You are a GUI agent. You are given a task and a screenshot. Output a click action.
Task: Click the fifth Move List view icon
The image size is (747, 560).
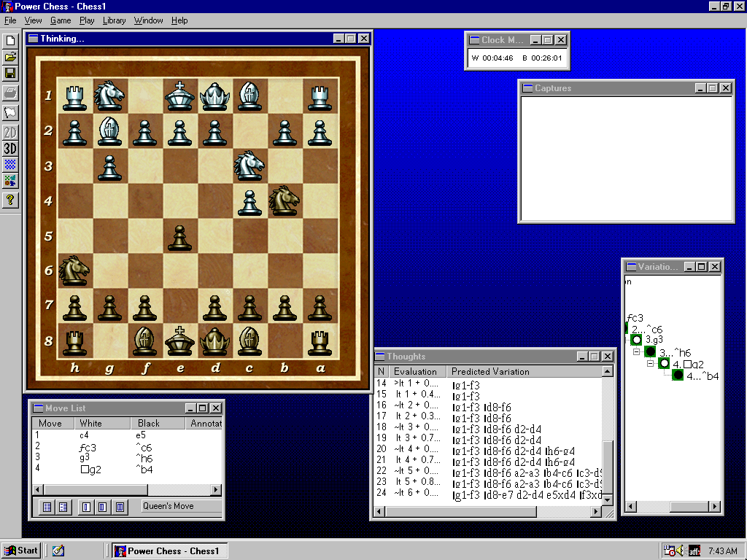120,507
